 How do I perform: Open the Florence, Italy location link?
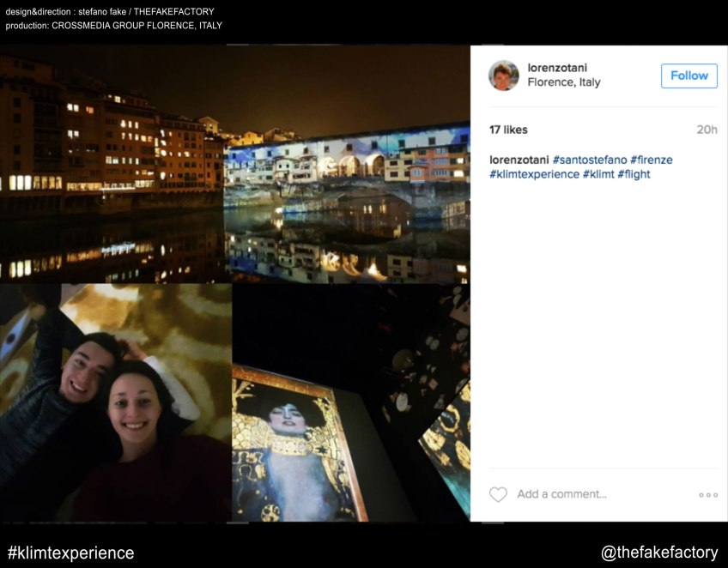pyautogui.click(x=563, y=82)
